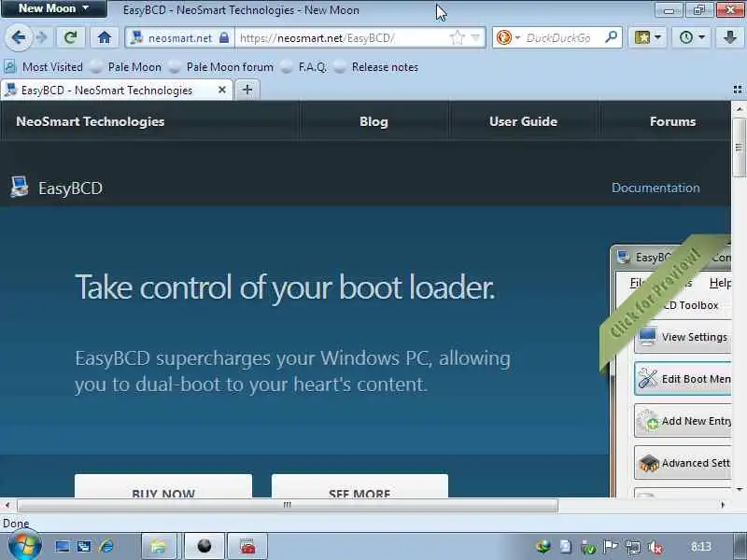
Task: Click the NeoSmart Technologies site title
Action: pos(90,121)
